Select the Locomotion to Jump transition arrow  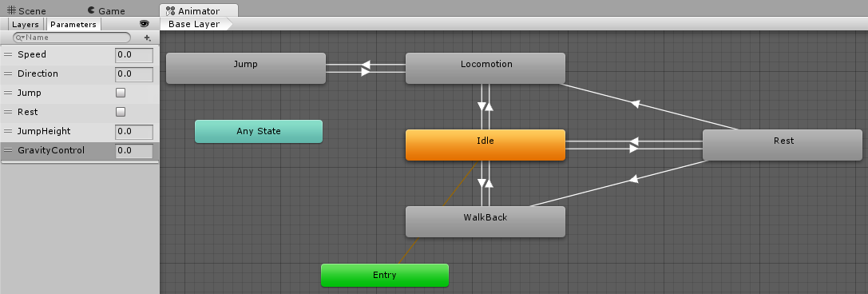coord(366,65)
